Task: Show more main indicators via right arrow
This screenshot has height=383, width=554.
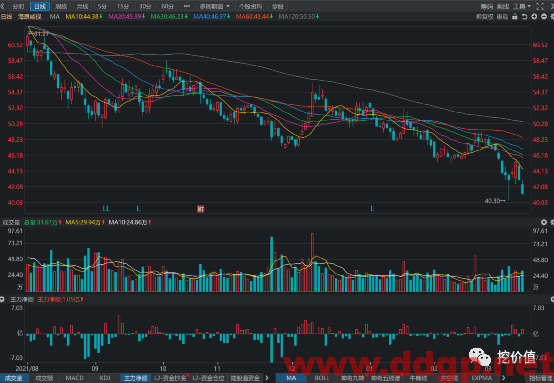Action: 504,378
